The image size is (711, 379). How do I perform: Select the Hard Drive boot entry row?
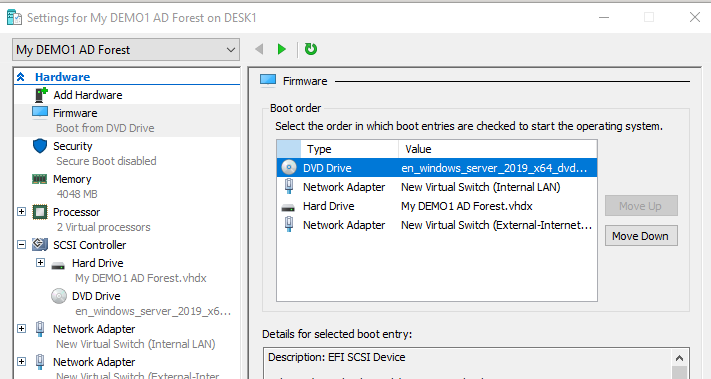pos(437,206)
